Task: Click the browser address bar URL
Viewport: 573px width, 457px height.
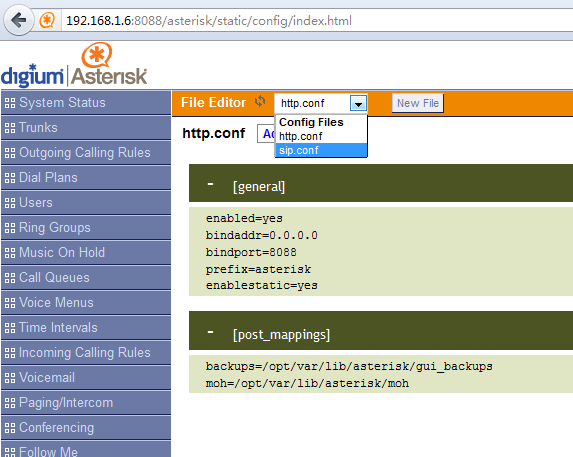Action: (209, 21)
